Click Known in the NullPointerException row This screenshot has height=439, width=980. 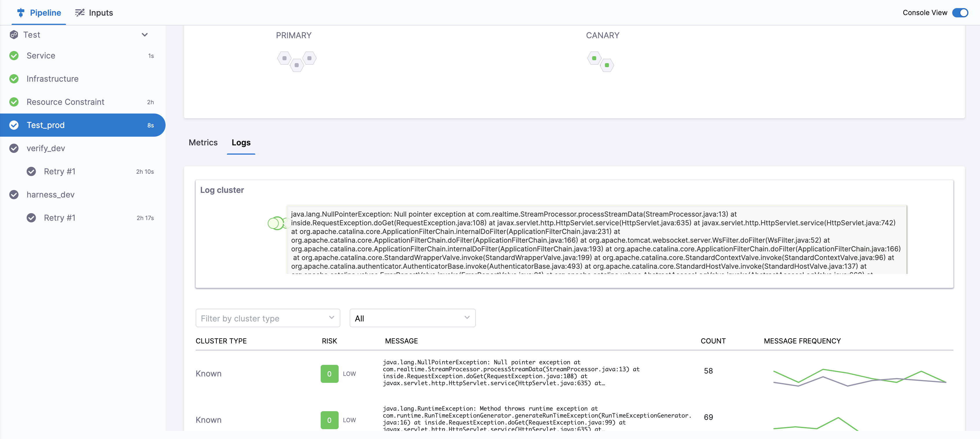tap(208, 374)
